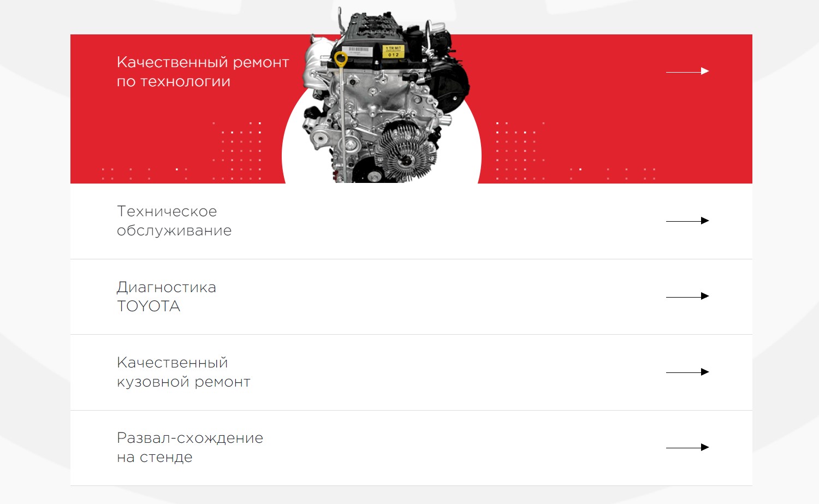Open Качественный ремонт по технологии heading
This screenshot has height=504, width=819.
tap(203, 72)
